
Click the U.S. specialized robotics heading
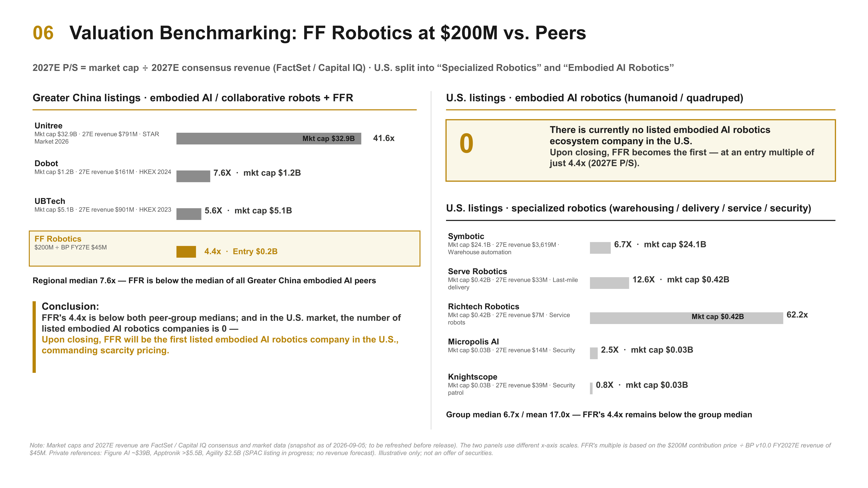(x=628, y=208)
